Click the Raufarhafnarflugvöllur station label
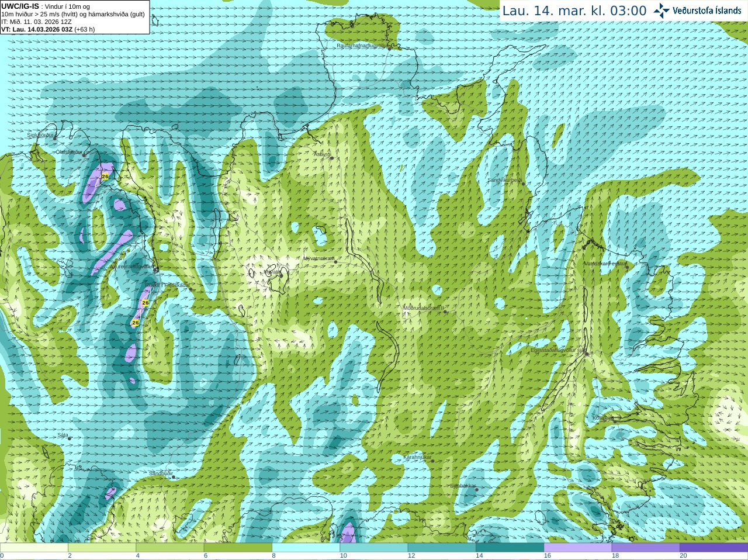748x560 pixels. click(362, 46)
